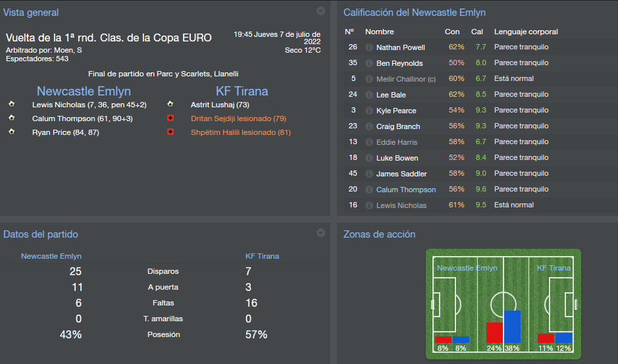Open Newcastle Emlyn team link in overview
The height and width of the screenshot is (364, 618).
pos(84,91)
